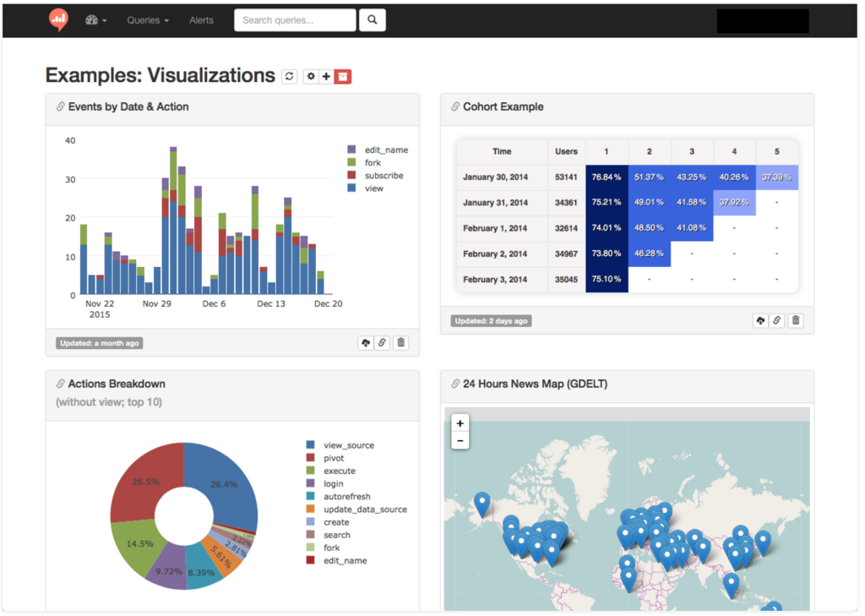Select the 76.84% cohort cell
This screenshot has height=616, width=865.
[607, 177]
